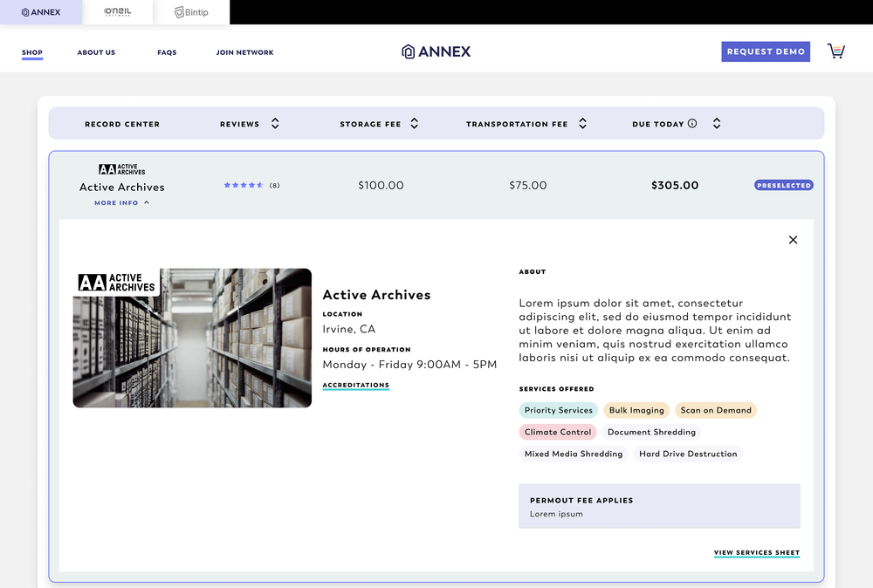Switch to the Oneil top tab
The height and width of the screenshot is (588, 873).
(118, 12)
